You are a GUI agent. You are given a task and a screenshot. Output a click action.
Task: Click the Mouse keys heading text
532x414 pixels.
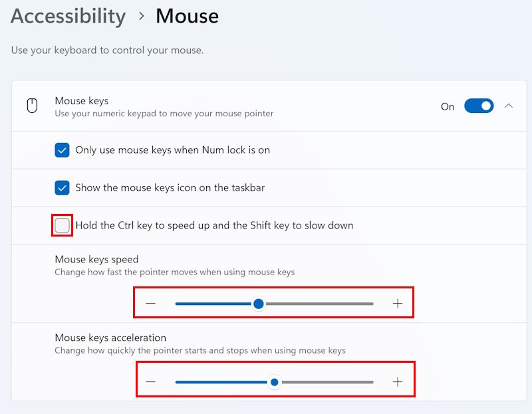81,101
